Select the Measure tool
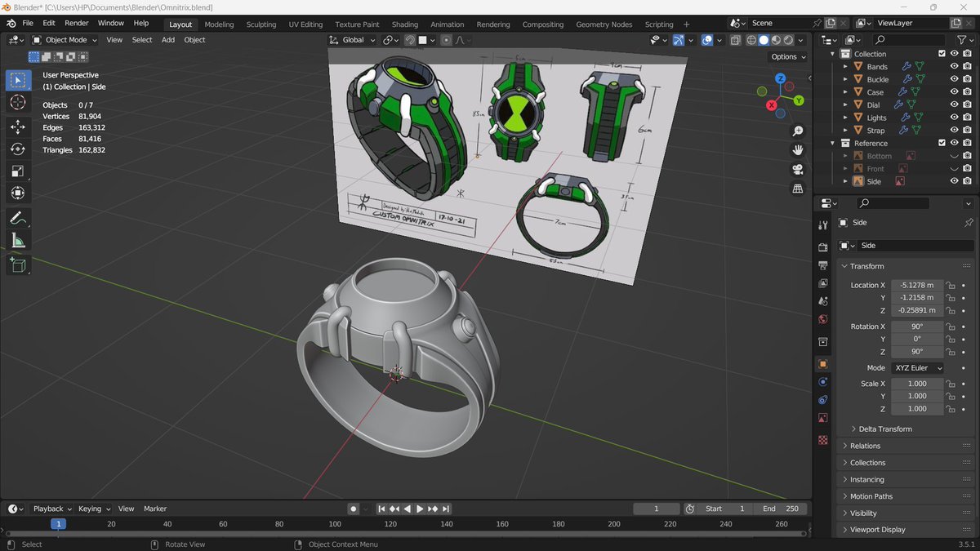 18,240
